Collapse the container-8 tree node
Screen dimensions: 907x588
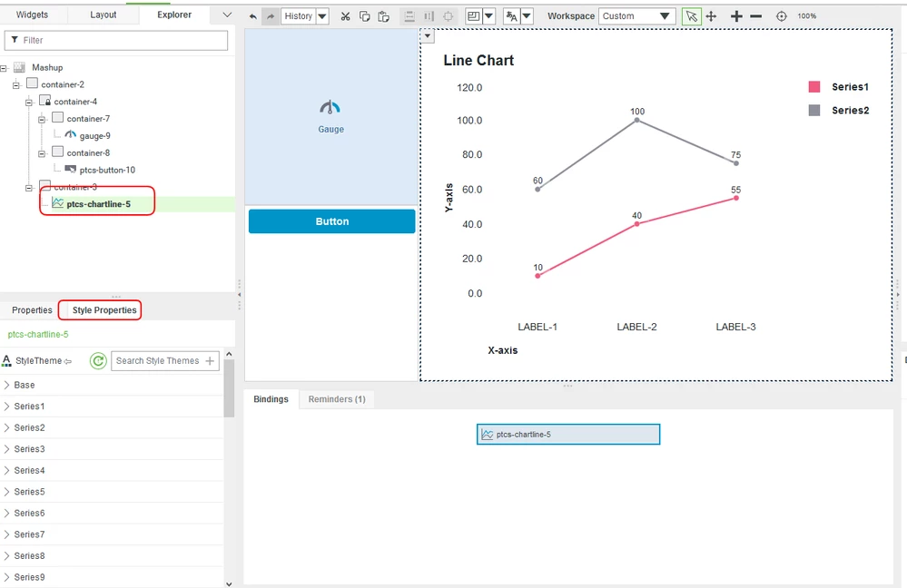42,153
